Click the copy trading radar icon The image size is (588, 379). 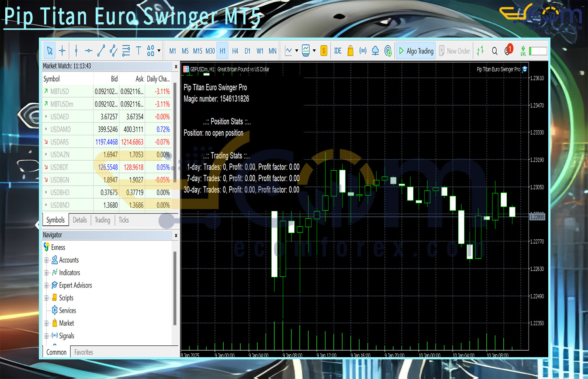[x=388, y=51]
